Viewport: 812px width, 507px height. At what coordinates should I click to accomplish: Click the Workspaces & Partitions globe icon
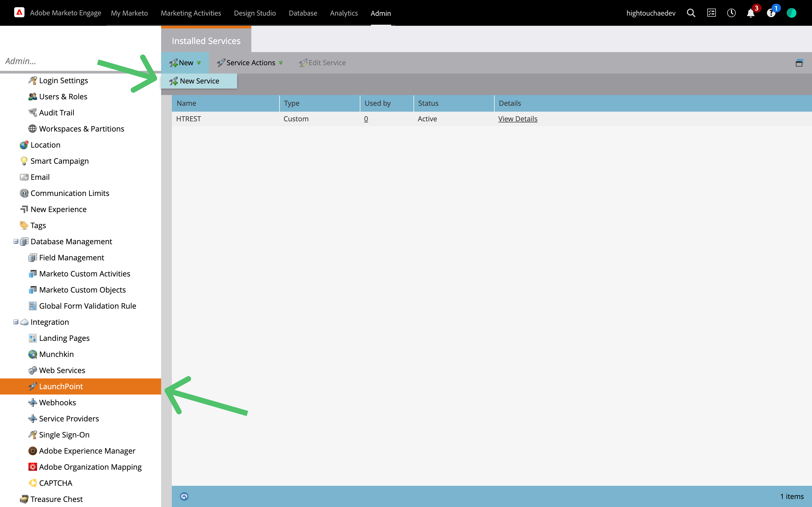(x=32, y=129)
